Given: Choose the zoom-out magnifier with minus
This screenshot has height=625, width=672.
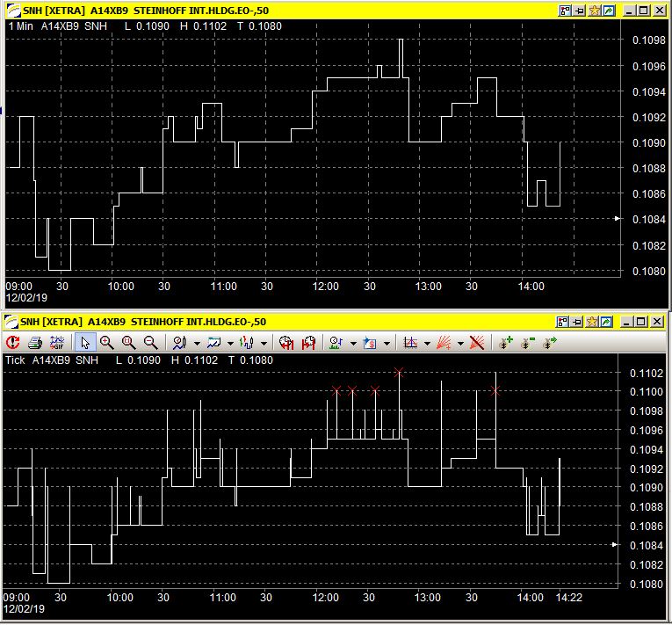Looking at the screenshot, I should (x=150, y=342).
